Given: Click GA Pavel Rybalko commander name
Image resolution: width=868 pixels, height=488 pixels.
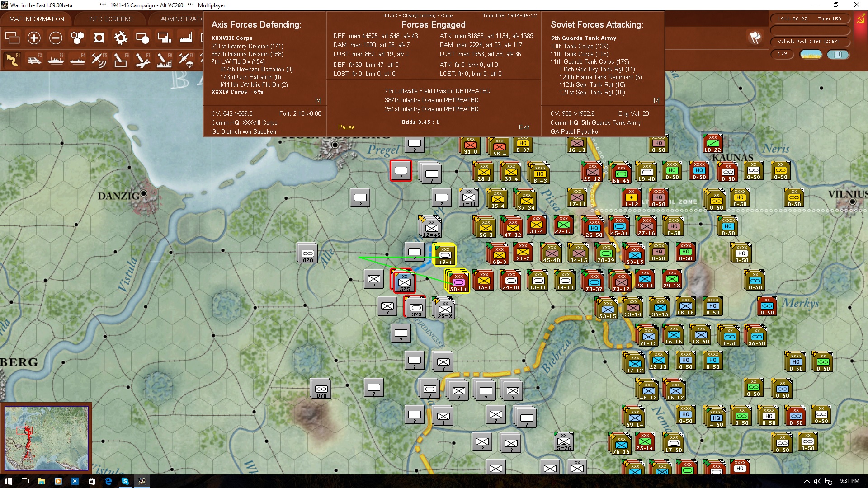Looking at the screenshot, I should click(574, 132).
